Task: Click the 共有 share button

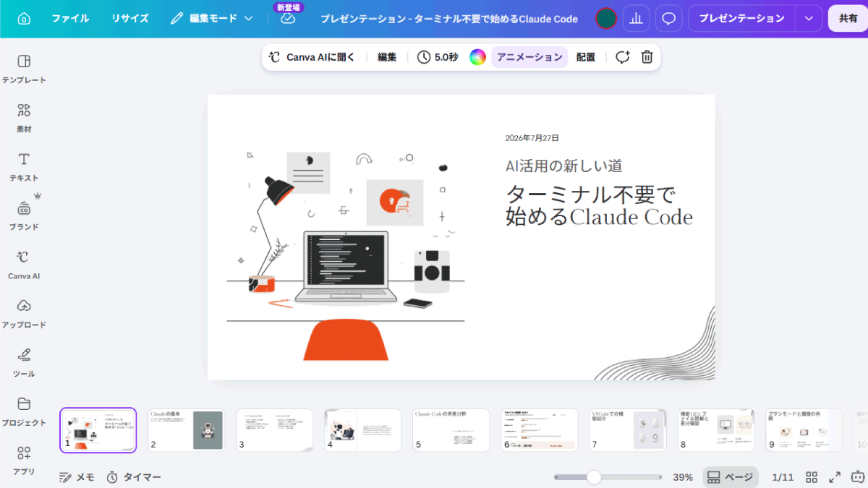Action: point(848,19)
